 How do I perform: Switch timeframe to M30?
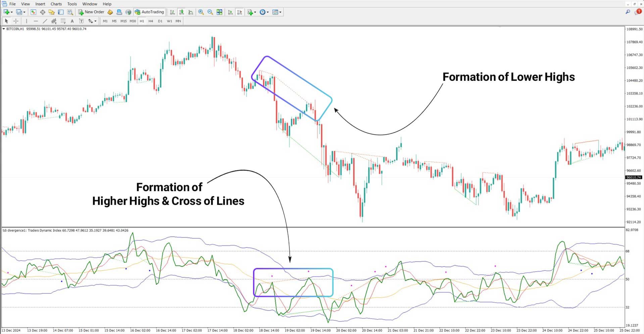click(133, 21)
